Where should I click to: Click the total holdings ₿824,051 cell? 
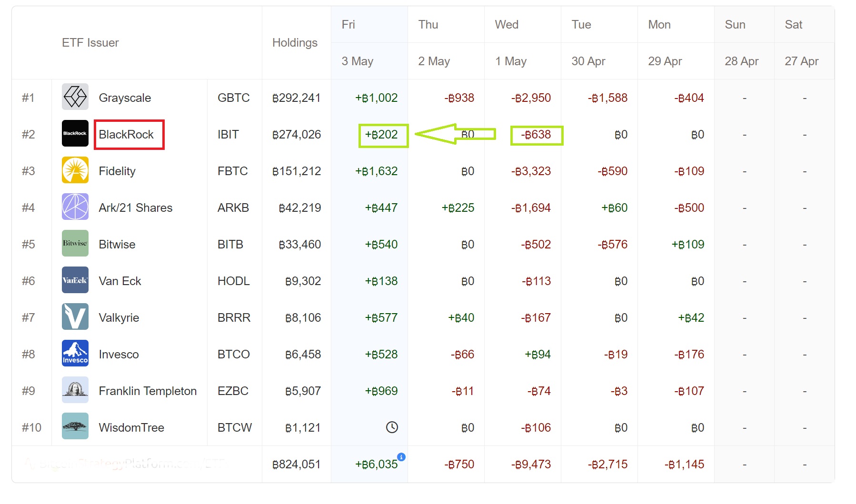(x=296, y=464)
